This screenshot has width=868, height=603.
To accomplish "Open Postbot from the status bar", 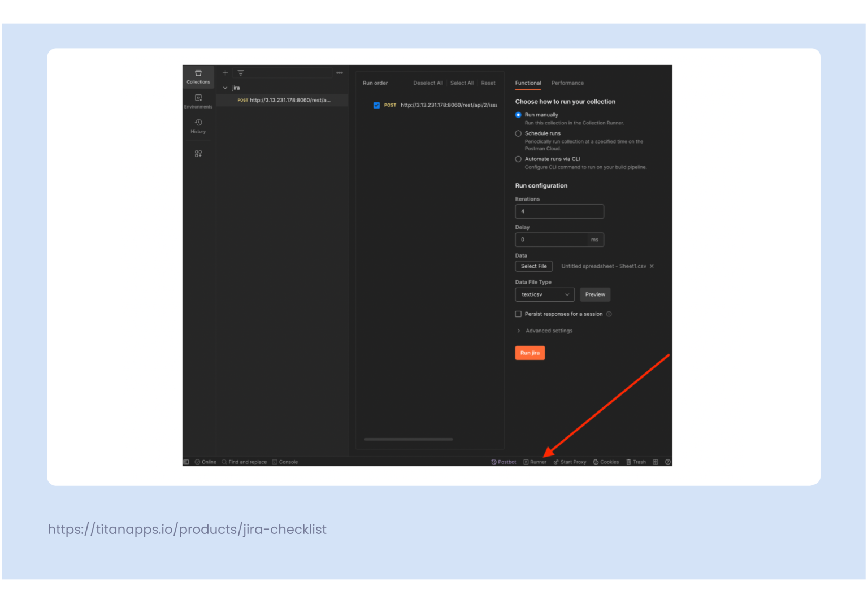I will [x=504, y=462].
